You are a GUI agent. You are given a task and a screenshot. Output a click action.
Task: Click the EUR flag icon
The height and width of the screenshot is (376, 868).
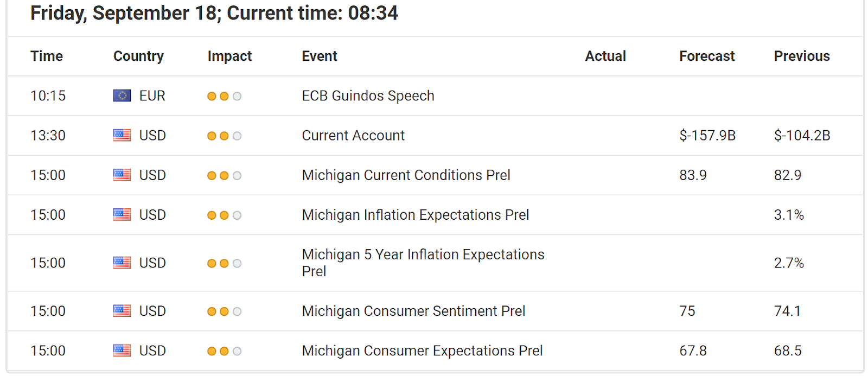122,95
